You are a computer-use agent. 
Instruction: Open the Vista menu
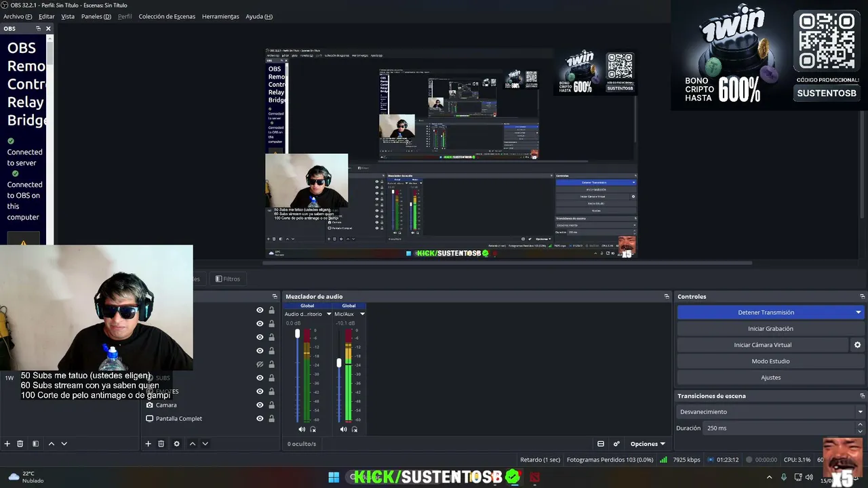pyautogui.click(x=68, y=16)
